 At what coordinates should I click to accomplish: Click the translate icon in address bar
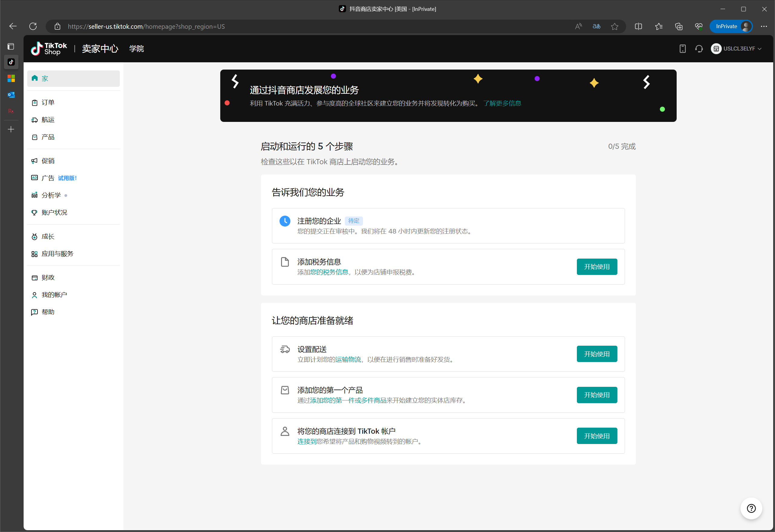point(596,26)
